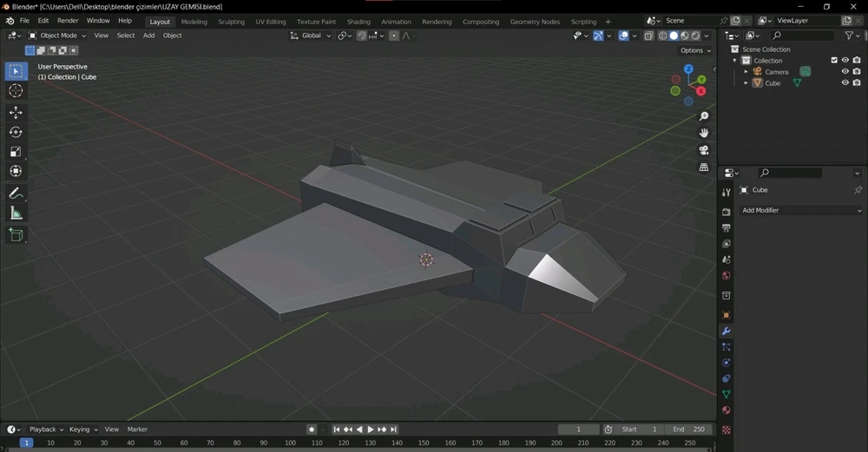
Task: Select the Move tool in the toolbar
Action: [x=16, y=113]
